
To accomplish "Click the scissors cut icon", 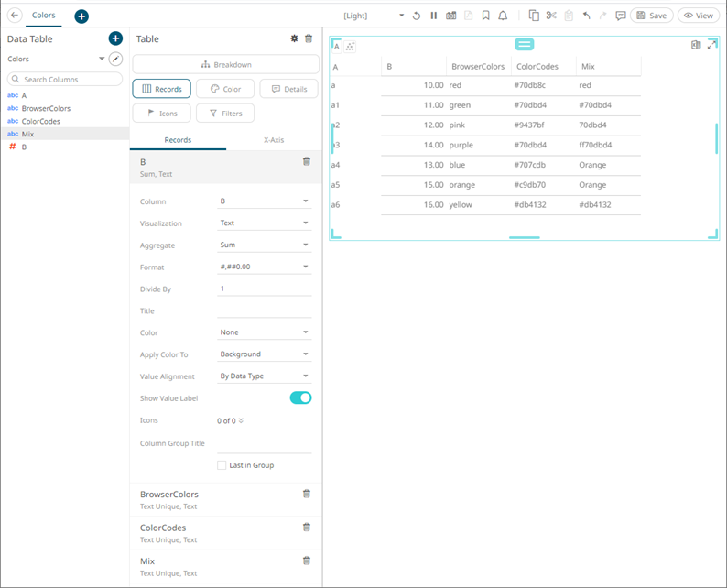I will tap(551, 16).
